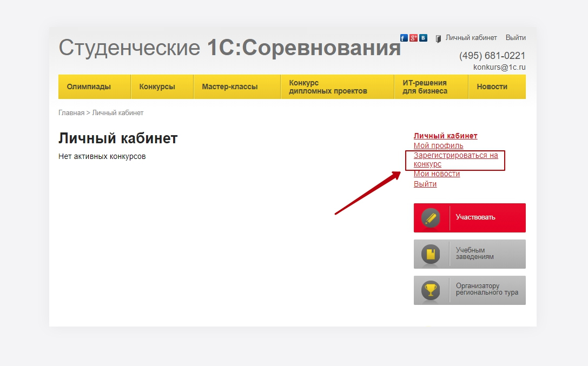Viewport: 588px width, 366px height.
Task: Click the door icon in the header
Action: [438, 39]
